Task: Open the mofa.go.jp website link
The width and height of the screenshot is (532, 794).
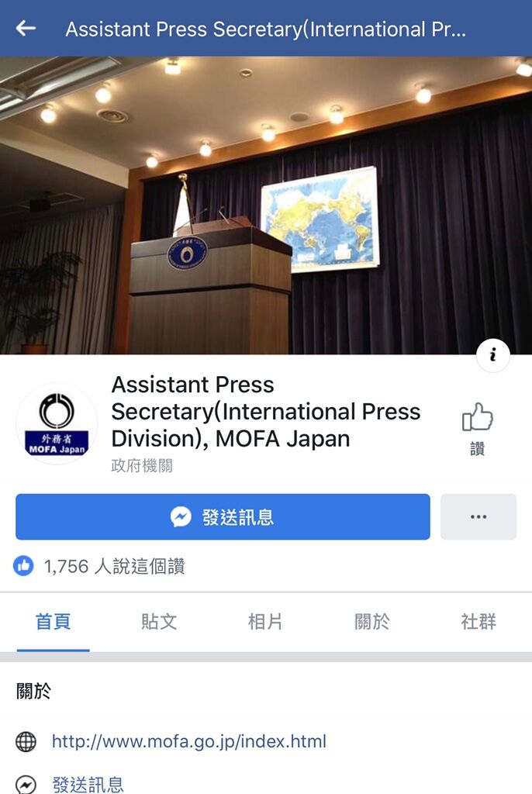Action: (x=189, y=741)
